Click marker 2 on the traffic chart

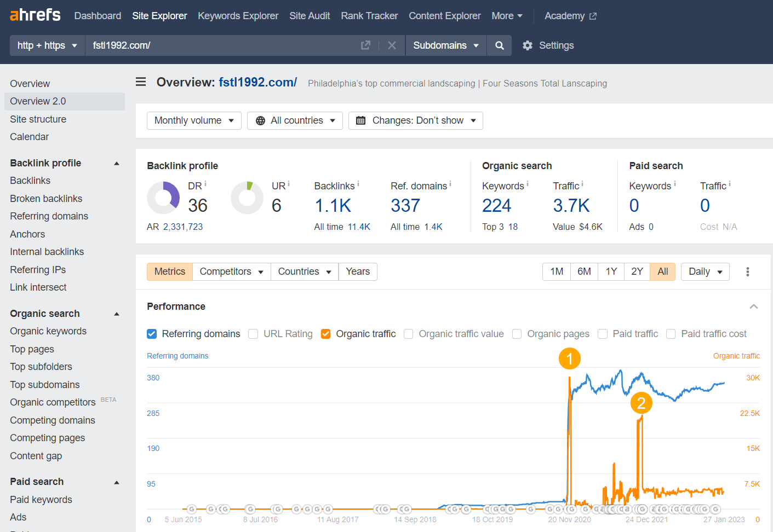pyautogui.click(x=641, y=402)
